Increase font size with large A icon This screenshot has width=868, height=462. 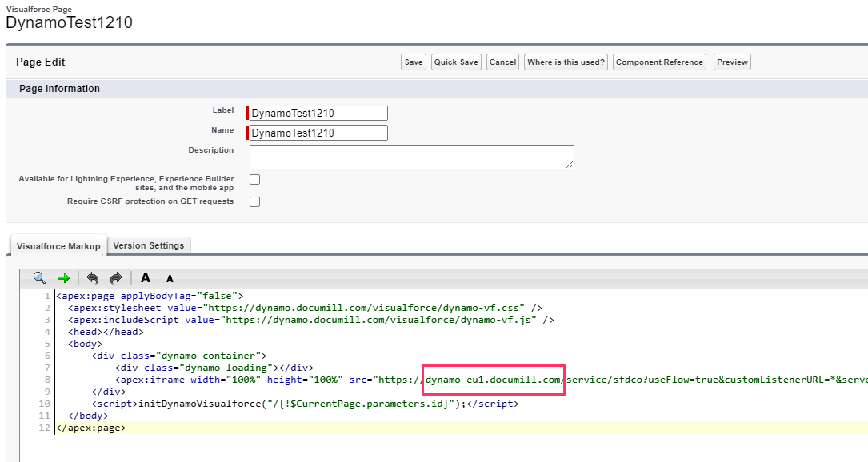146,278
